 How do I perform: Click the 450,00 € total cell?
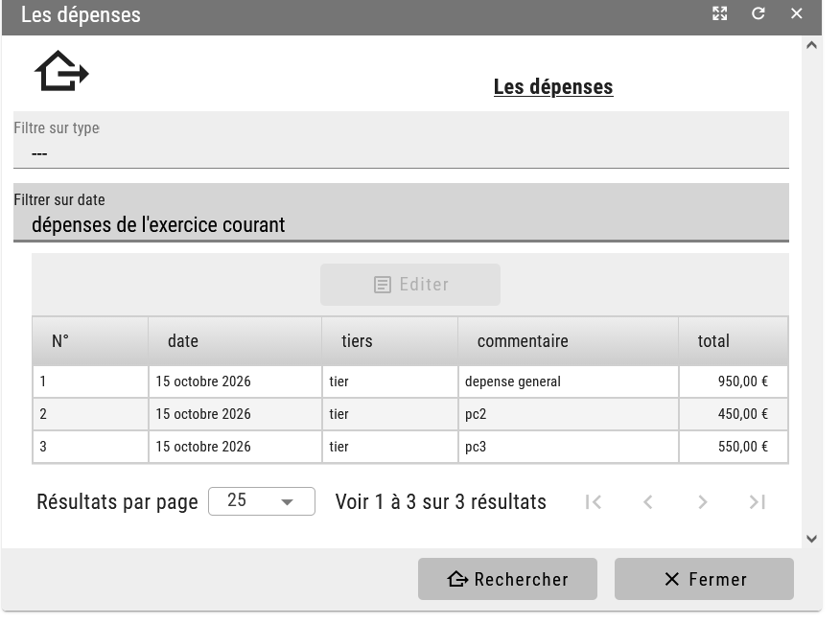[734, 414]
